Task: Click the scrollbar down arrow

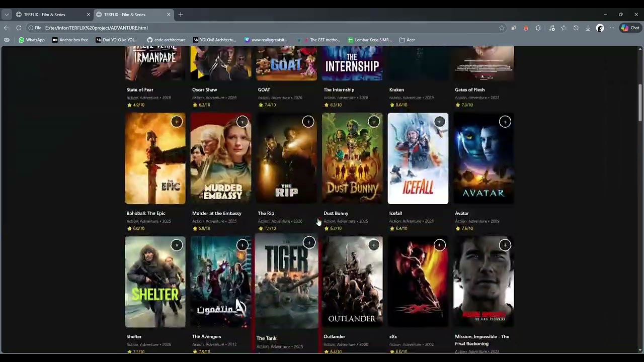Action: (x=640, y=350)
